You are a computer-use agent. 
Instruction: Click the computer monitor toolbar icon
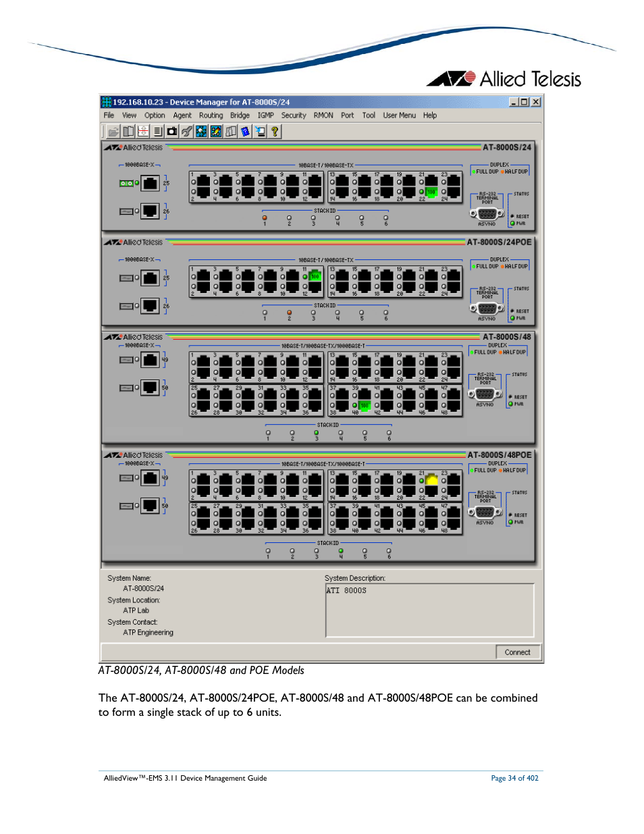point(260,132)
